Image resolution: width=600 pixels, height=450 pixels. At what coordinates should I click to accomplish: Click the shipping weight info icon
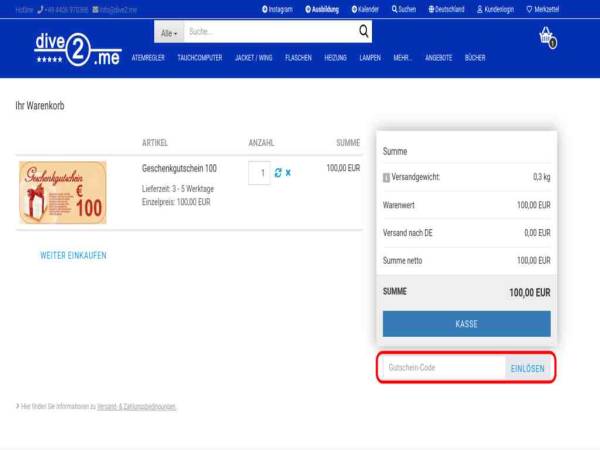(387, 177)
